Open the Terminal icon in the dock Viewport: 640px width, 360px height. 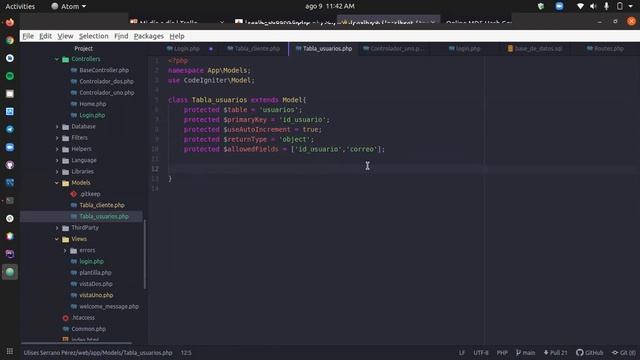tap(10, 200)
